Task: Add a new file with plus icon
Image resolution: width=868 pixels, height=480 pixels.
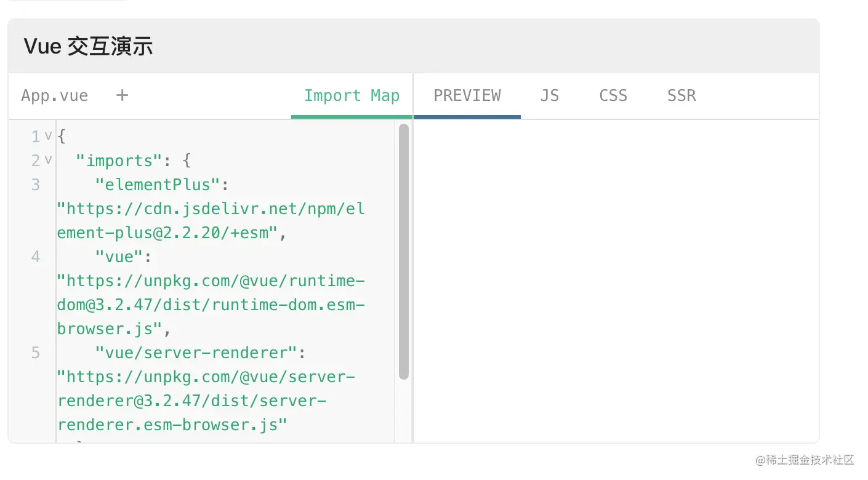Action: (x=122, y=95)
